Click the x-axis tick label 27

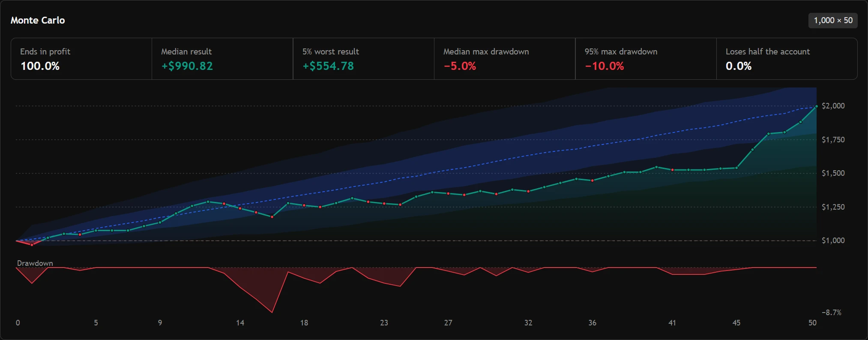(x=448, y=323)
